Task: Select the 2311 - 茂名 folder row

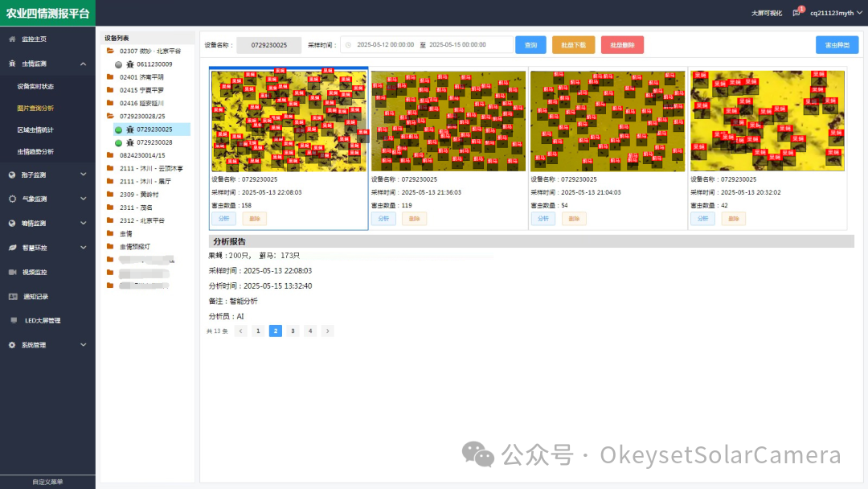Action: point(136,208)
